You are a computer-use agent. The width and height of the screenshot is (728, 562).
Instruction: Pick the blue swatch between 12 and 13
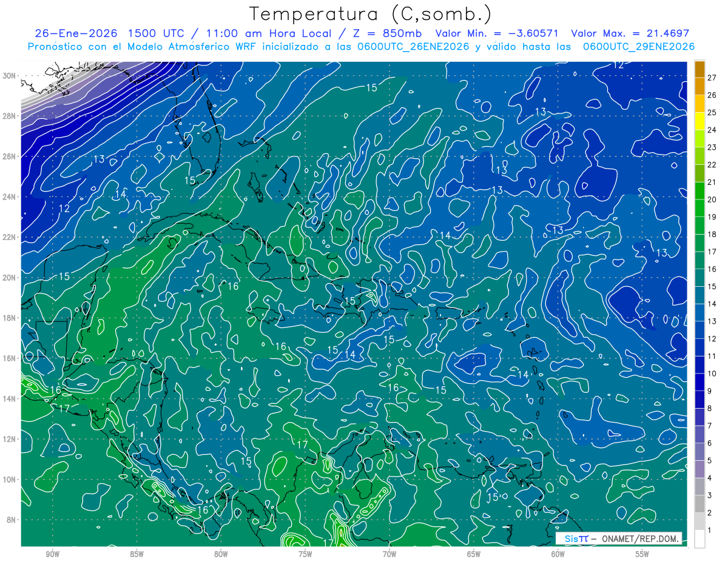pyautogui.click(x=699, y=330)
